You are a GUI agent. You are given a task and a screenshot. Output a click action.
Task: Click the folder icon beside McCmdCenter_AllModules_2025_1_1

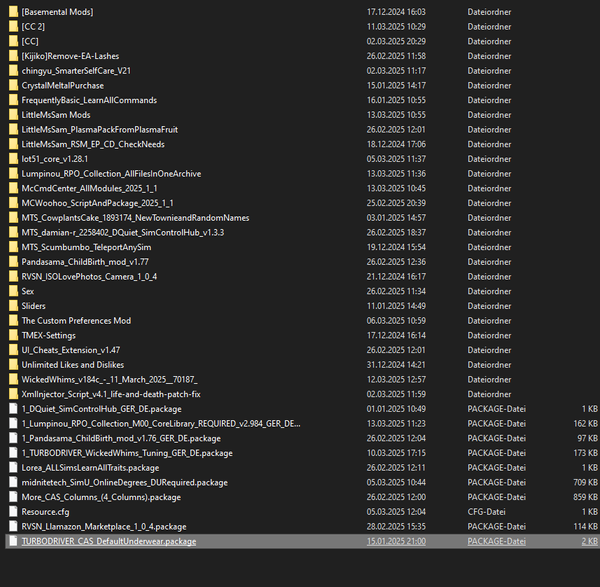coord(13,188)
